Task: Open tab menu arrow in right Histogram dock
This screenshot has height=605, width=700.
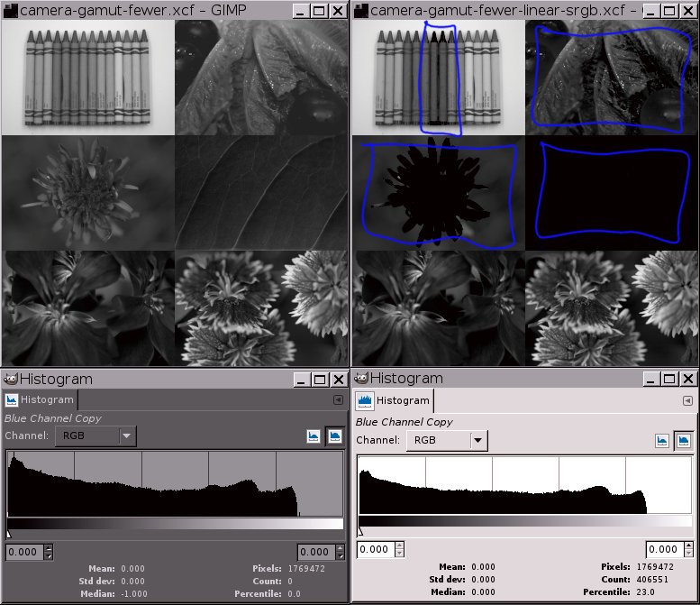Action: click(687, 400)
